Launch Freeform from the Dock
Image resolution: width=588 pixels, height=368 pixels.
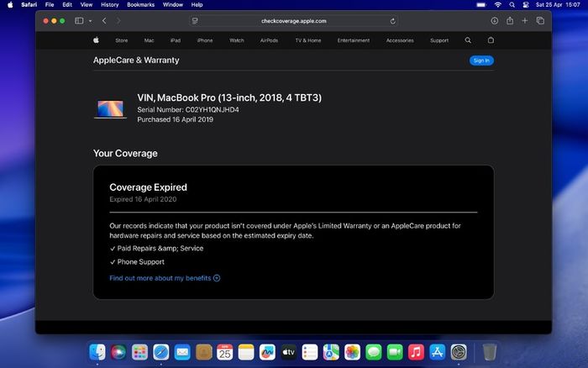(267, 352)
